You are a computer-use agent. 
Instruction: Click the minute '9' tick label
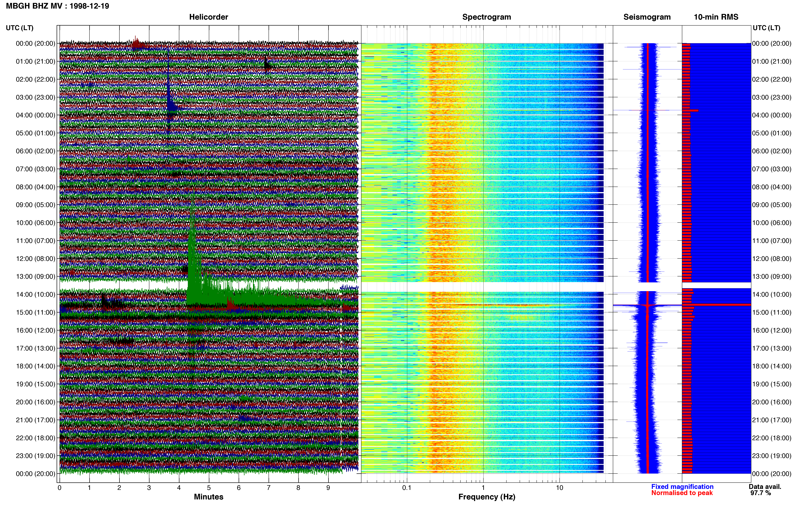[328, 487]
